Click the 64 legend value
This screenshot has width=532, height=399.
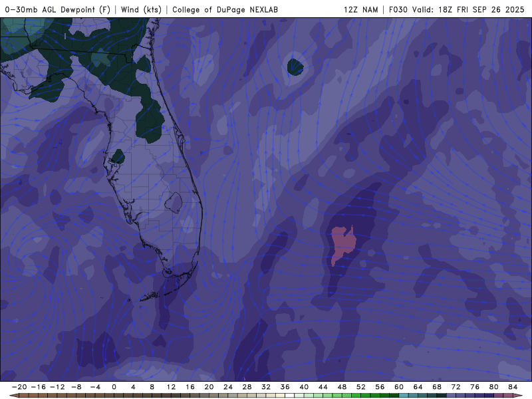click(x=418, y=387)
